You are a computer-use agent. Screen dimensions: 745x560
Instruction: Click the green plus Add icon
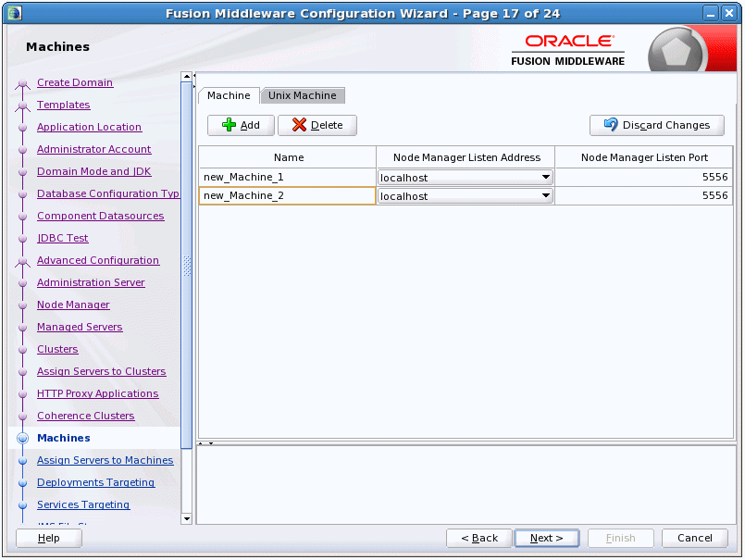[x=229, y=125]
